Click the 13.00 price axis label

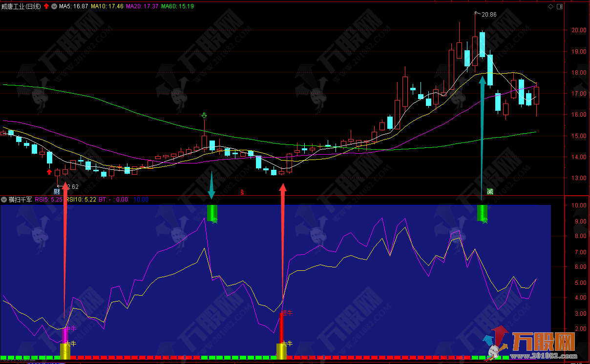point(579,178)
